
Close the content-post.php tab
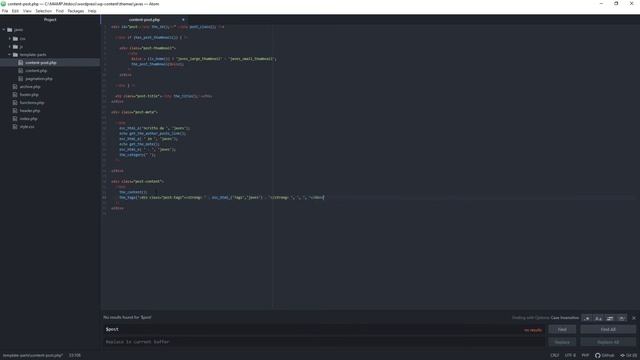183,20
